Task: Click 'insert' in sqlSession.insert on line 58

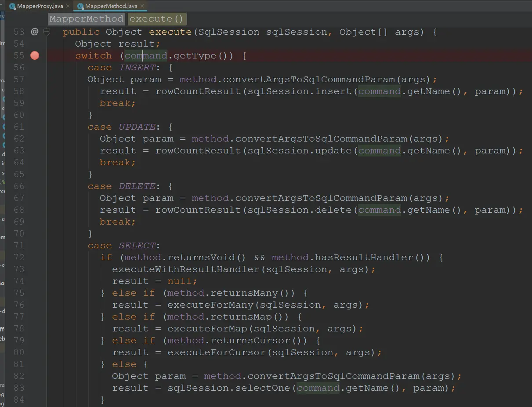Action: point(333,91)
